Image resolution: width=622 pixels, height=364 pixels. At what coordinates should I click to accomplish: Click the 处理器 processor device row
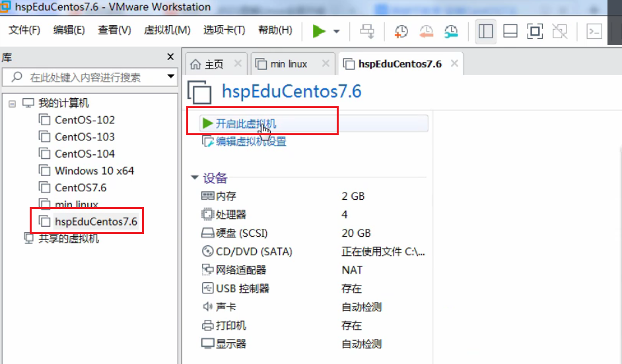314,215
